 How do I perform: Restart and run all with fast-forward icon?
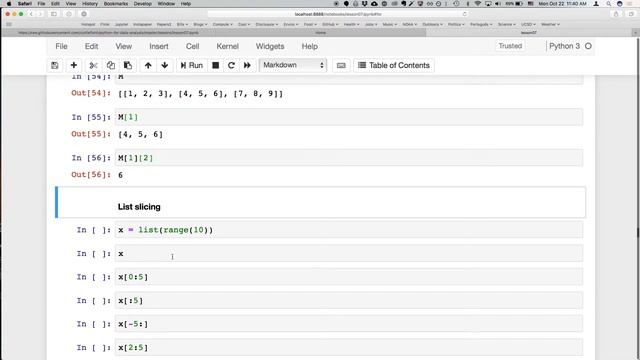pyautogui.click(x=247, y=65)
